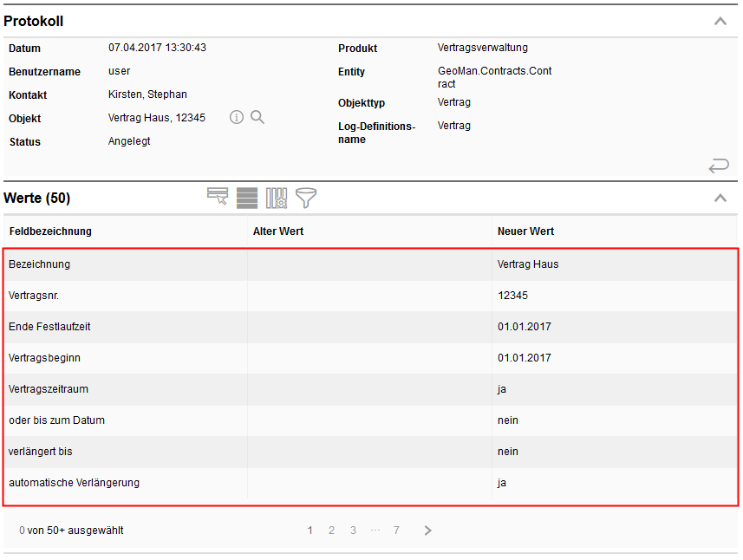Go to page 2

331,531
